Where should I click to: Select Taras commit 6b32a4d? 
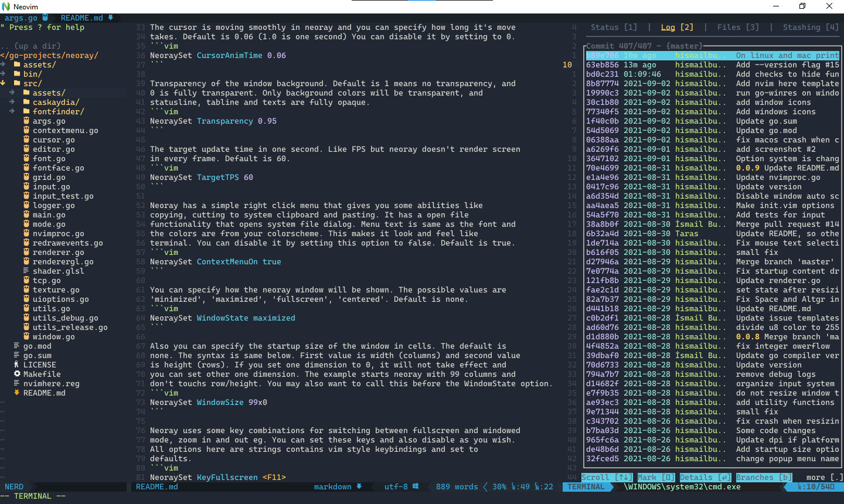[x=713, y=233]
